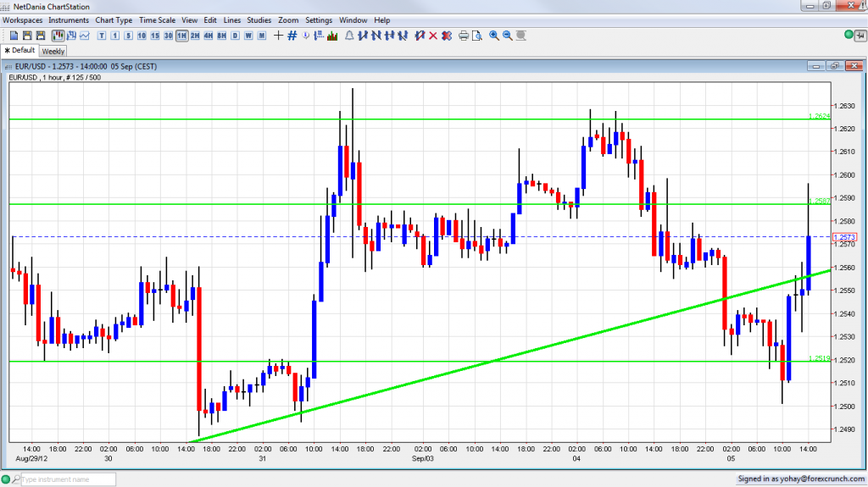Create a new chart document
Screen dimensions: 868x487
click(14, 36)
